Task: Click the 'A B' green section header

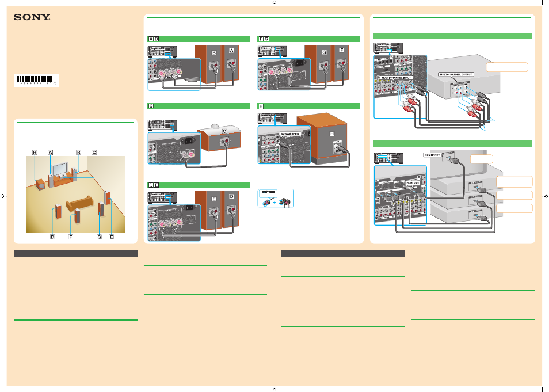Action: click(x=199, y=39)
